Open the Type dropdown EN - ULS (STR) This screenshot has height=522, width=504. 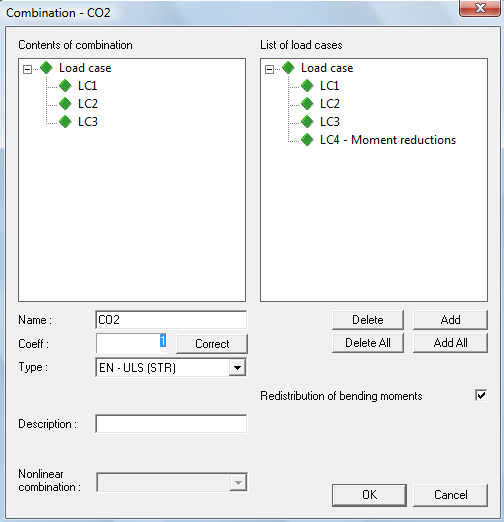coord(237,368)
